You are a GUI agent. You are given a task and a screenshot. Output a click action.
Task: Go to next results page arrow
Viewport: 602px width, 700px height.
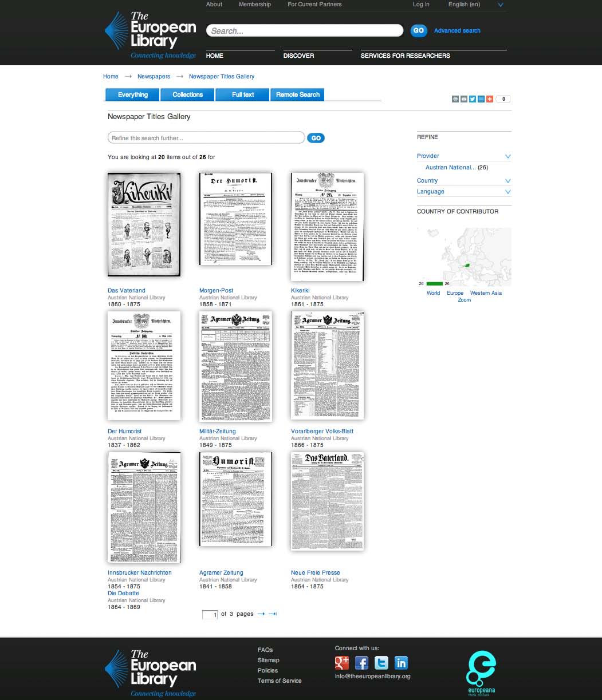261,614
